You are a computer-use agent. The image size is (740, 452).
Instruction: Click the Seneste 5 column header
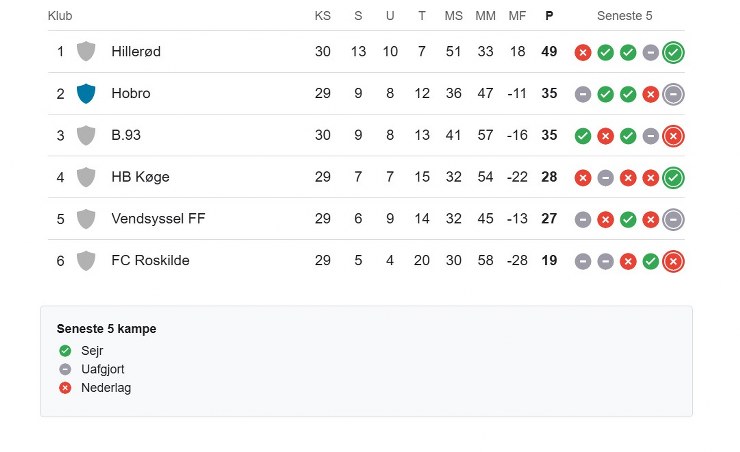(625, 16)
